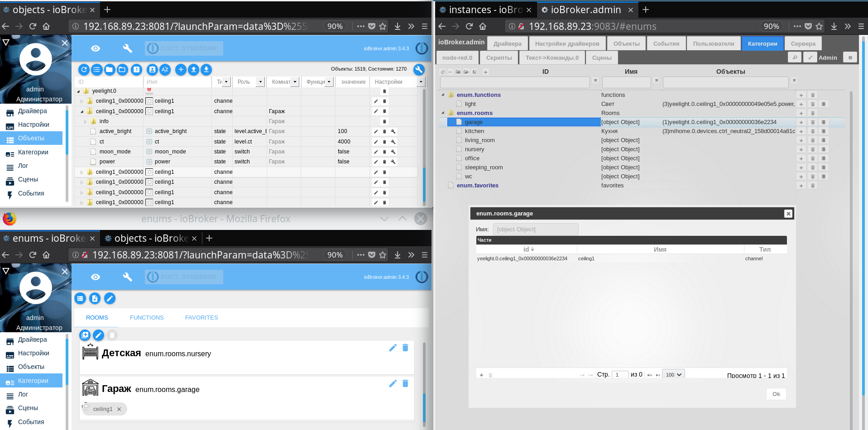Expand all folders with the outlined folder icon
The width and height of the screenshot is (868, 430).
pyautogui.click(x=122, y=69)
